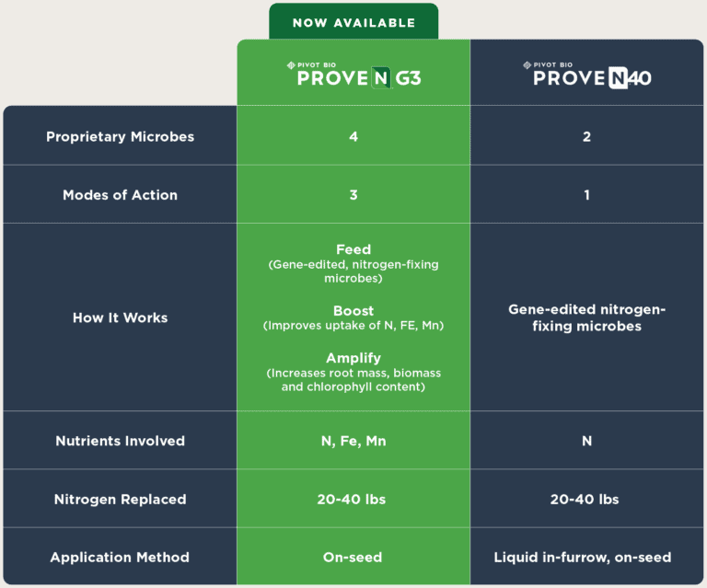Select the PROVEN 40 gene-edited microbes description
707x588 pixels.
586,317
